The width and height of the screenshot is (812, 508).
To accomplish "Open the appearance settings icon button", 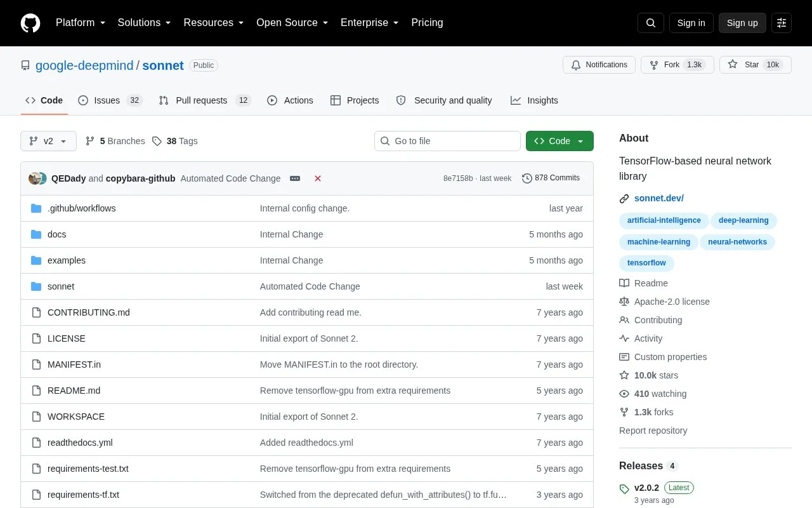I will [x=782, y=23].
